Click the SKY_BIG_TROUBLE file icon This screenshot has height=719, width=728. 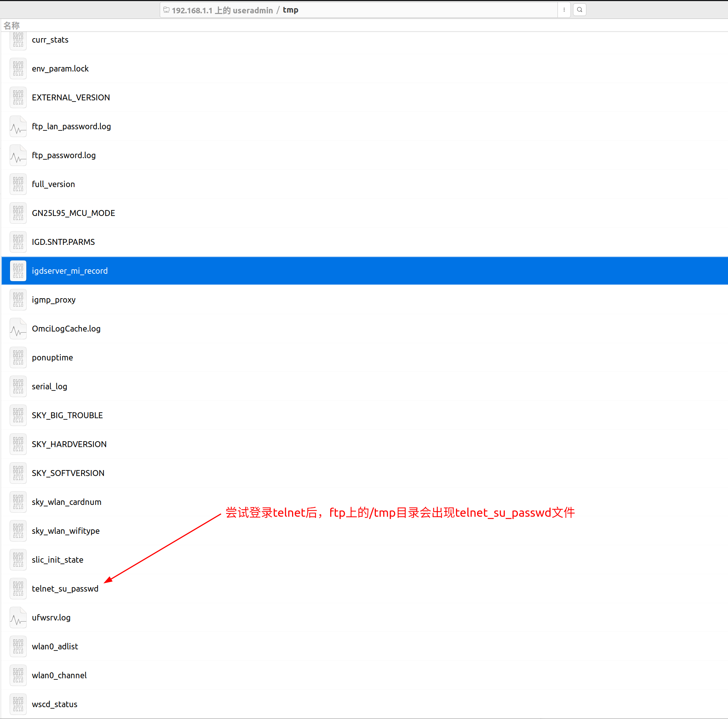pos(18,415)
